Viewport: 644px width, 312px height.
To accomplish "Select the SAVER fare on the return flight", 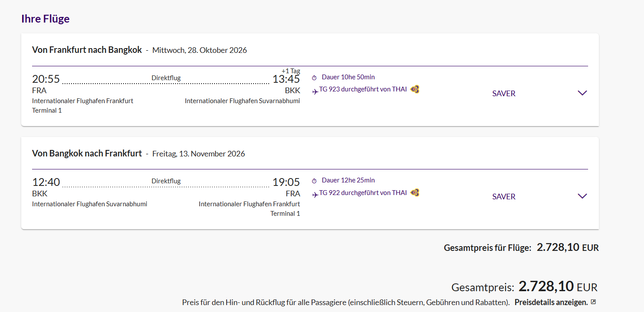I will [x=504, y=197].
